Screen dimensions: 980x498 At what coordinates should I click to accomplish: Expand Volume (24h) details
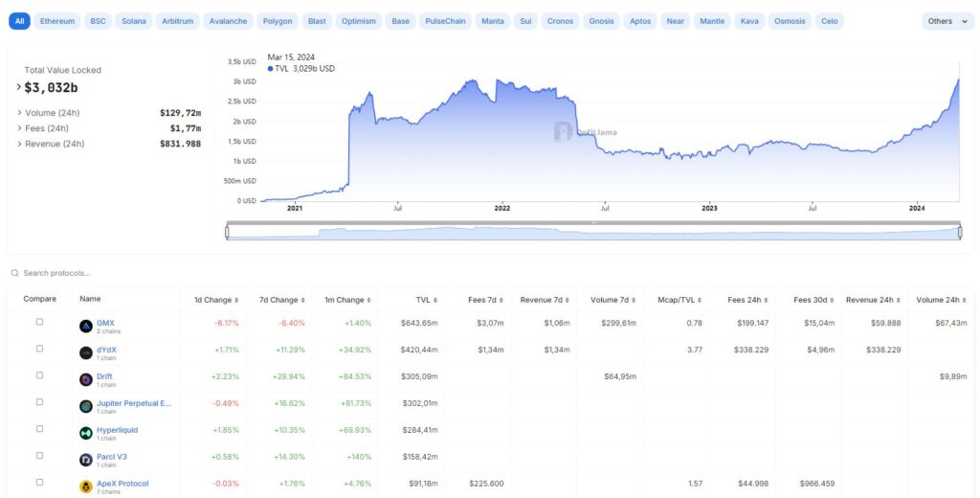click(20, 113)
